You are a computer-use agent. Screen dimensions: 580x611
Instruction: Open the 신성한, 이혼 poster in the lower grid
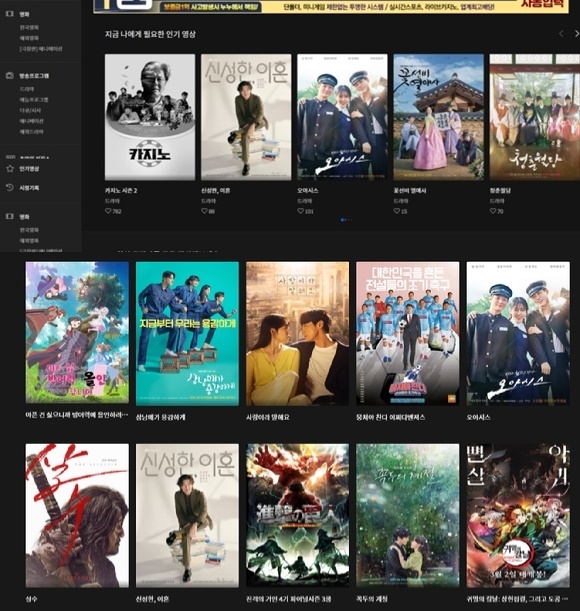(187, 515)
